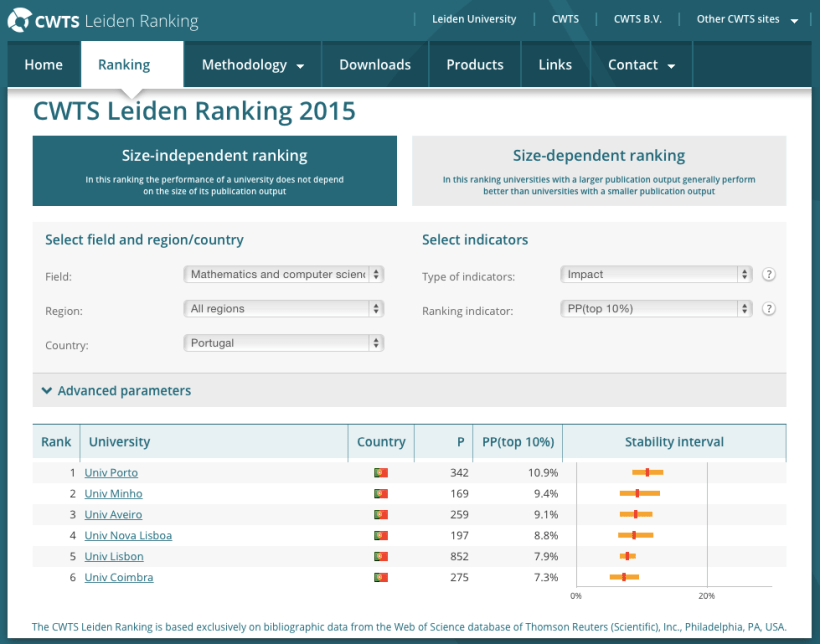Switch to the Downloads tab
This screenshot has height=644, width=820.
(374, 63)
